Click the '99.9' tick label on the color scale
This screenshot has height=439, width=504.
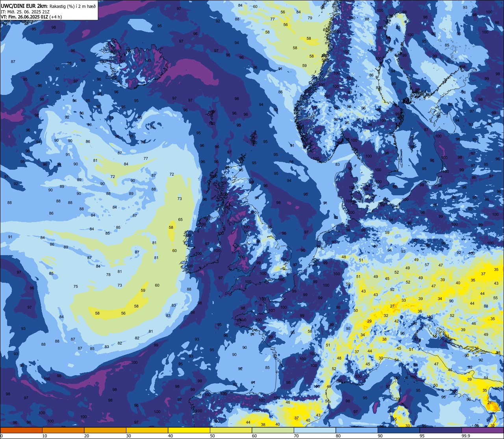(x=465, y=436)
